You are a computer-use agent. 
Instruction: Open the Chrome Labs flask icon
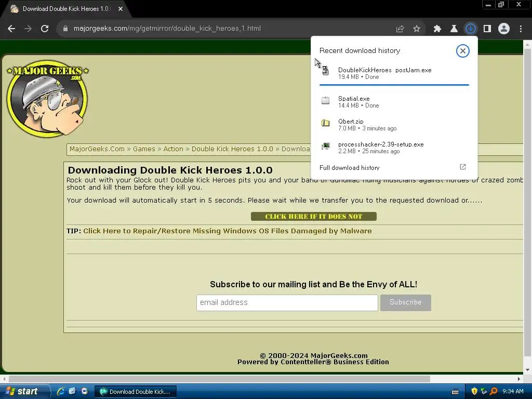[x=454, y=29]
